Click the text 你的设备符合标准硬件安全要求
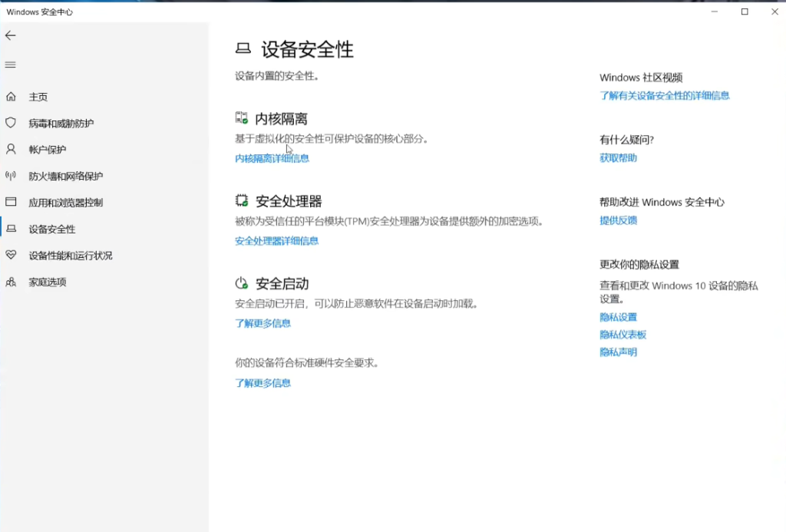Image resolution: width=786 pixels, height=532 pixels. (x=306, y=362)
